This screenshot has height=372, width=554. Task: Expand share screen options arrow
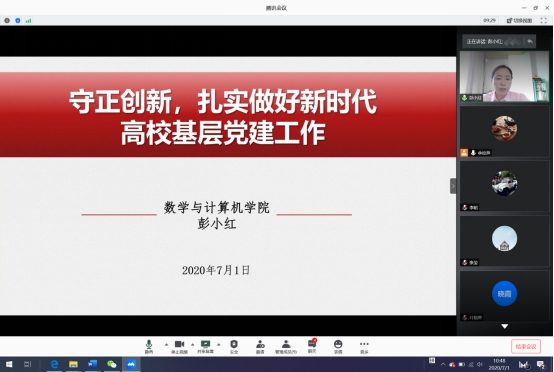219,344
